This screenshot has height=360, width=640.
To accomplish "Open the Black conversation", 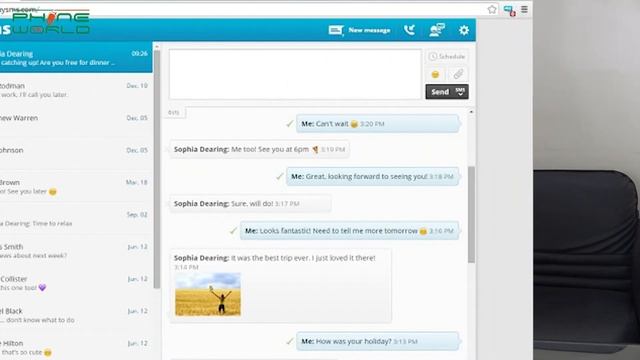I will pos(76,315).
